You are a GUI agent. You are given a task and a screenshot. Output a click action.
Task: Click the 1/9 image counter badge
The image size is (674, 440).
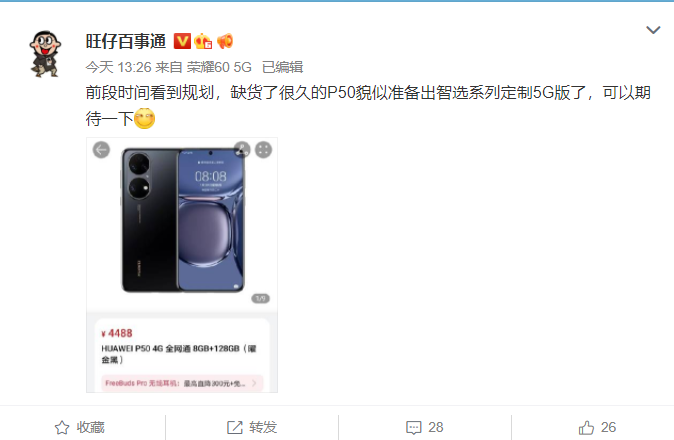coord(260,298)
